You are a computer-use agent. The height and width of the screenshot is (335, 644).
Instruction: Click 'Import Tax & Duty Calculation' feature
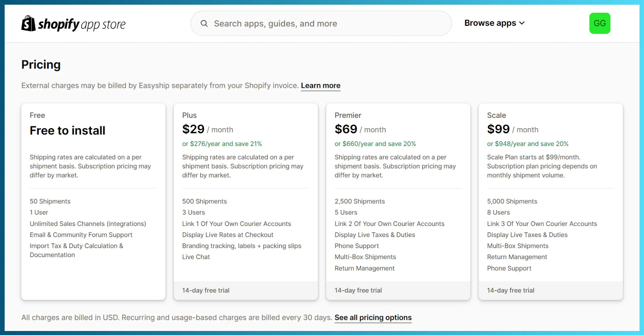[x=76, y=250]
